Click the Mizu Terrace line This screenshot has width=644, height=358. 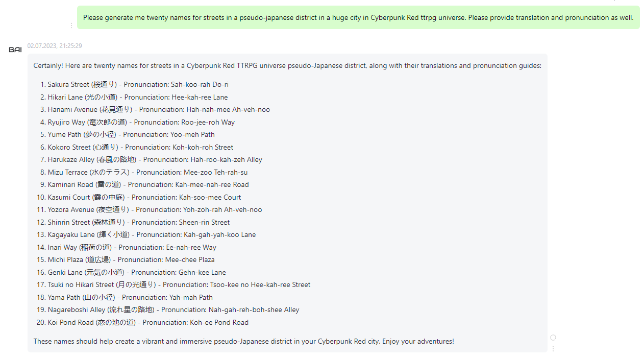148,172
